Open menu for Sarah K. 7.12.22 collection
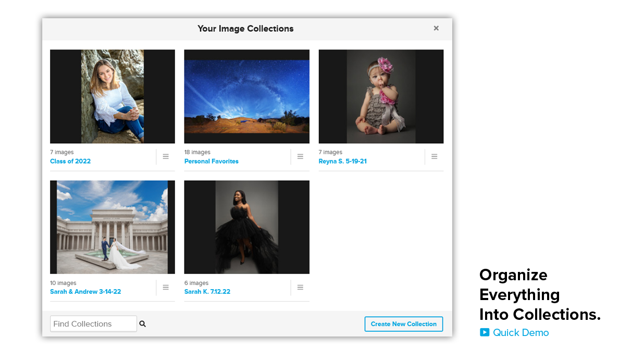The width and height of the screenshot is (644, 361). tap(300, 288)
